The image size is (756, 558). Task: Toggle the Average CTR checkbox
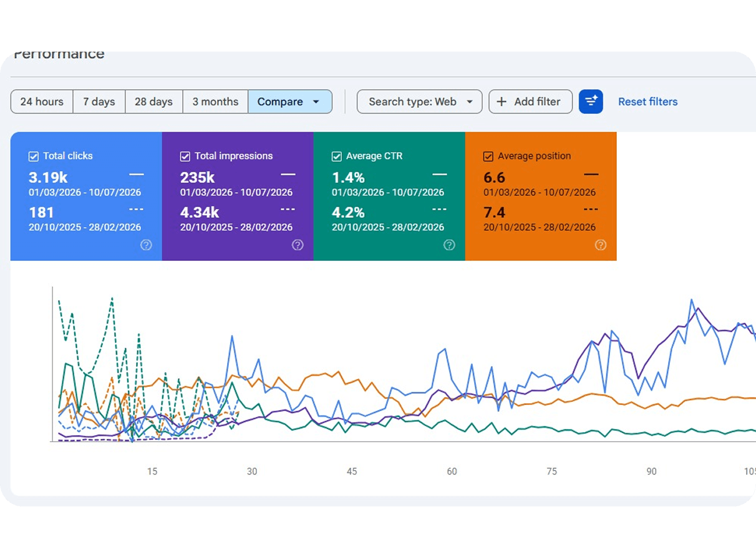[x=337, y=156]
